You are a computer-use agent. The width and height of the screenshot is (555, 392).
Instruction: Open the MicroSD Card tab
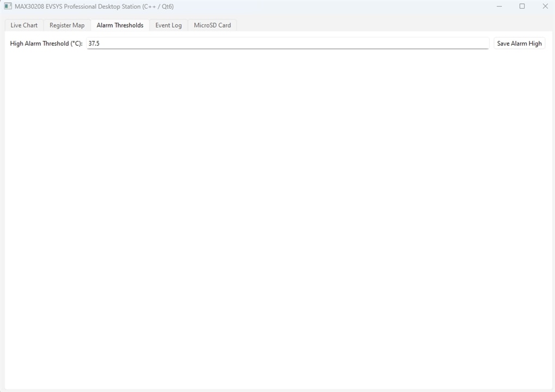212,25
